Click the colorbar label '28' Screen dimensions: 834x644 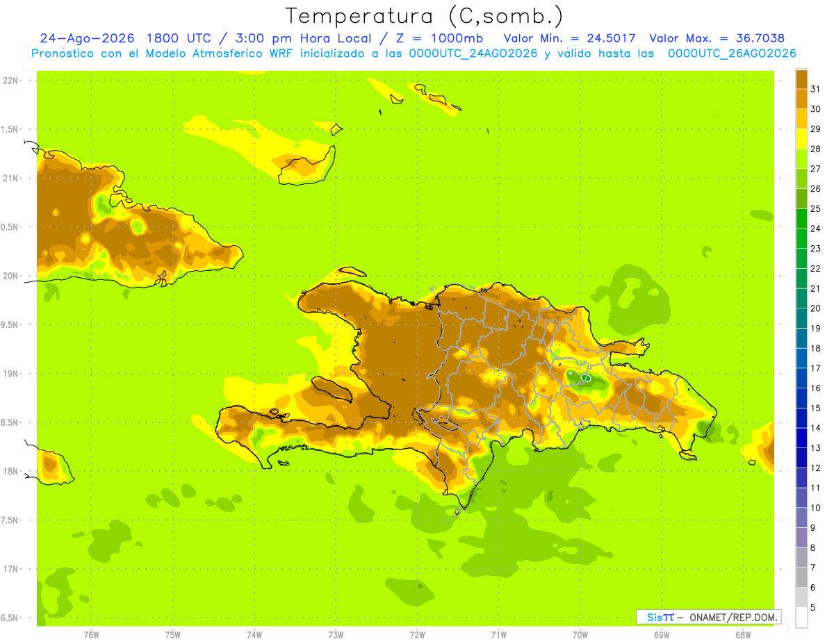point(815,149)
